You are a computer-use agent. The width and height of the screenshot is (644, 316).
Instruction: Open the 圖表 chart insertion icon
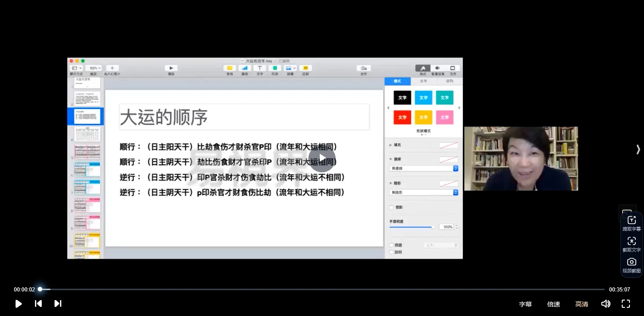244,69
